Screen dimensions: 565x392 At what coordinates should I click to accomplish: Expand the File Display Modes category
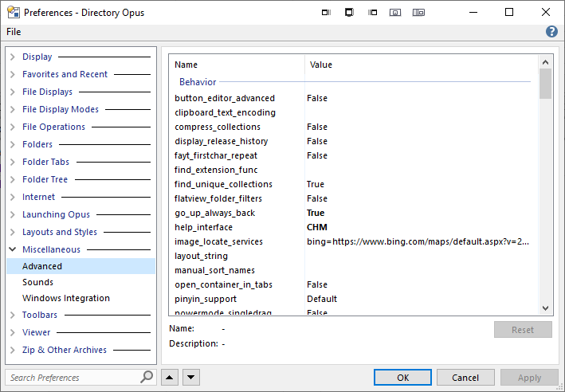[13, 109]
